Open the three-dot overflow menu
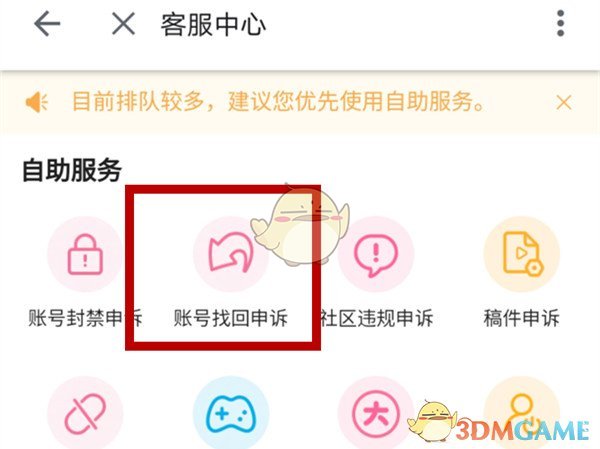Screen dimensions: 600x449 (560, 24)
